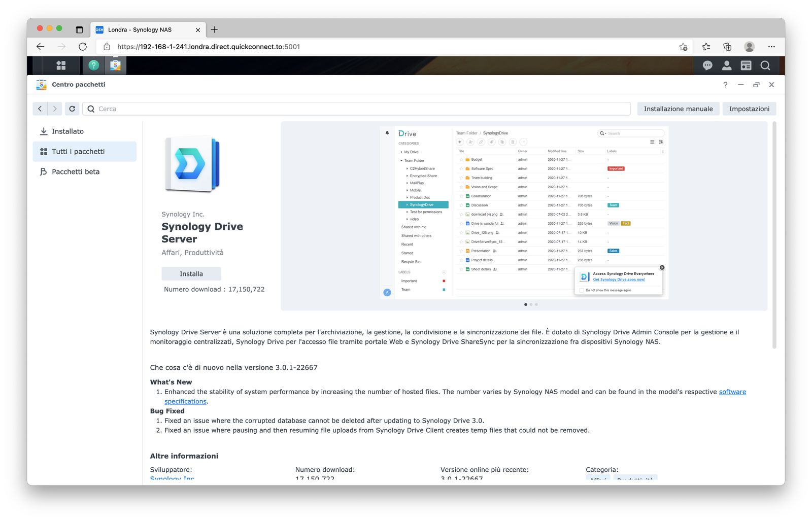Click Installa to install Synology Drive Server

[x=191, y=274]
